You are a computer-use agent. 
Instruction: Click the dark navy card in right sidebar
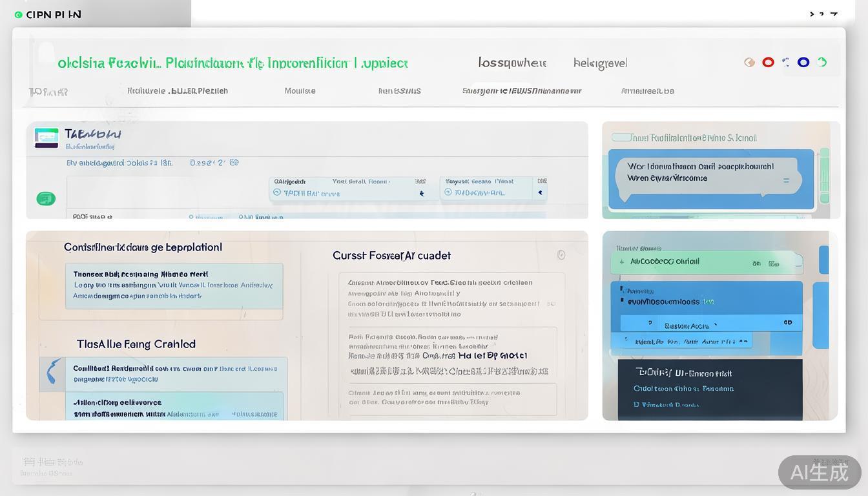709,389
